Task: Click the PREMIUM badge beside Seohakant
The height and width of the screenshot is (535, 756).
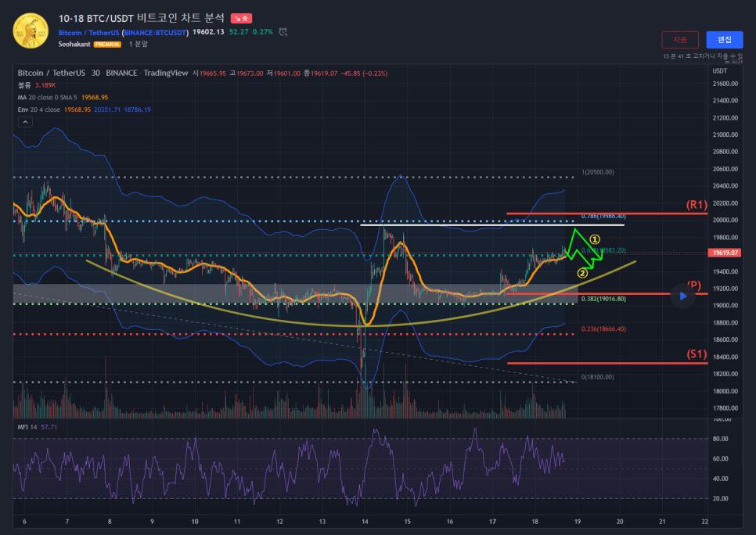Action: coord(107,45)
